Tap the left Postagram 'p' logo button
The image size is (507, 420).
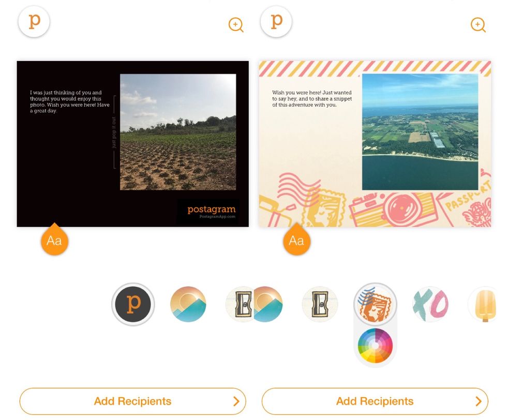coord(34,21)
